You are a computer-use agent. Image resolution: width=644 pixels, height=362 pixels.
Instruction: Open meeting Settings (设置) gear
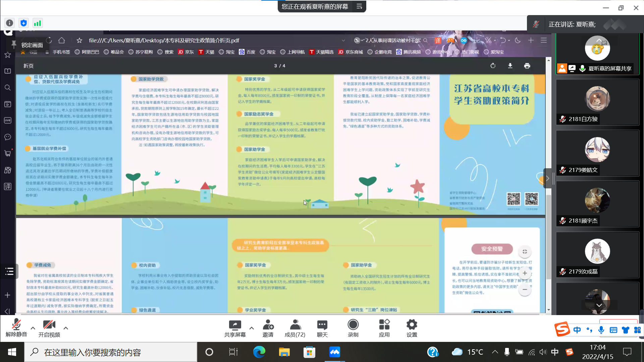(x=412, y=325)
